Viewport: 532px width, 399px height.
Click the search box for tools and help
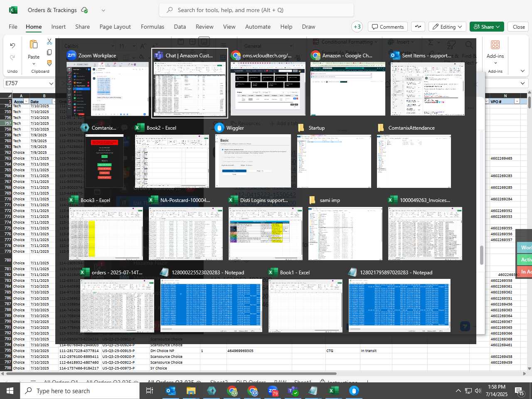(256, 10)
